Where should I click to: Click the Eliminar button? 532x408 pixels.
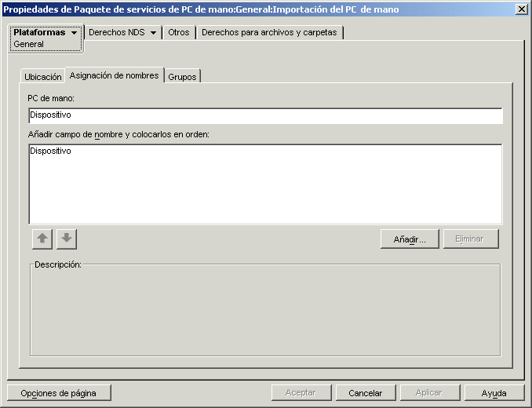click(471, 239)
